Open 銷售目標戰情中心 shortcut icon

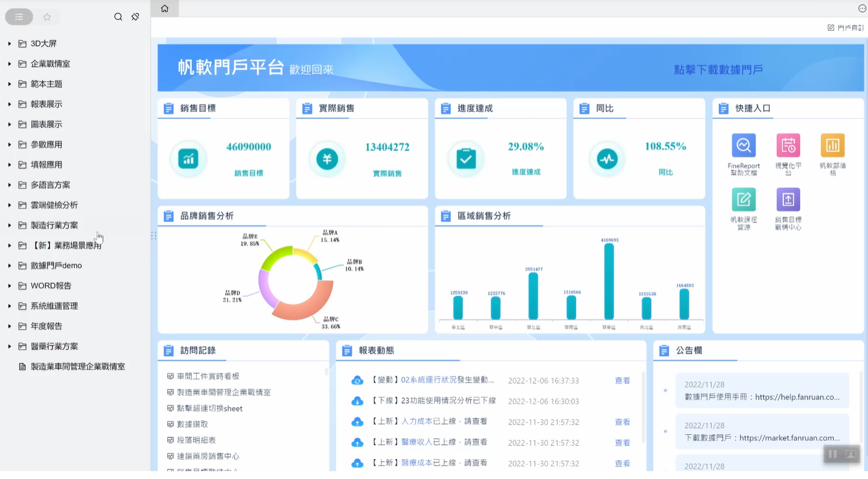[x=788, y=199]
